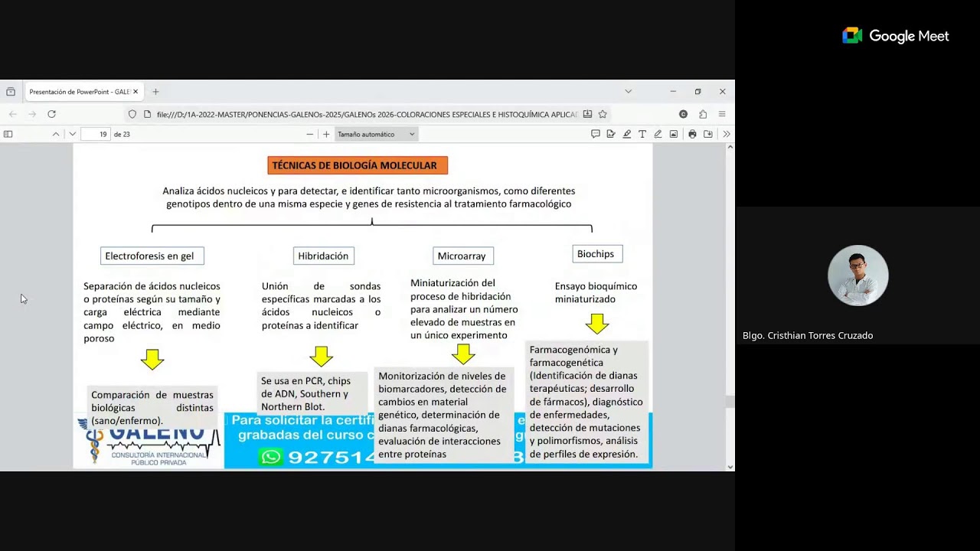Click 'Ensayo bioquímico miniaturizado' text
Screen dimensions: 980x551
596,292
